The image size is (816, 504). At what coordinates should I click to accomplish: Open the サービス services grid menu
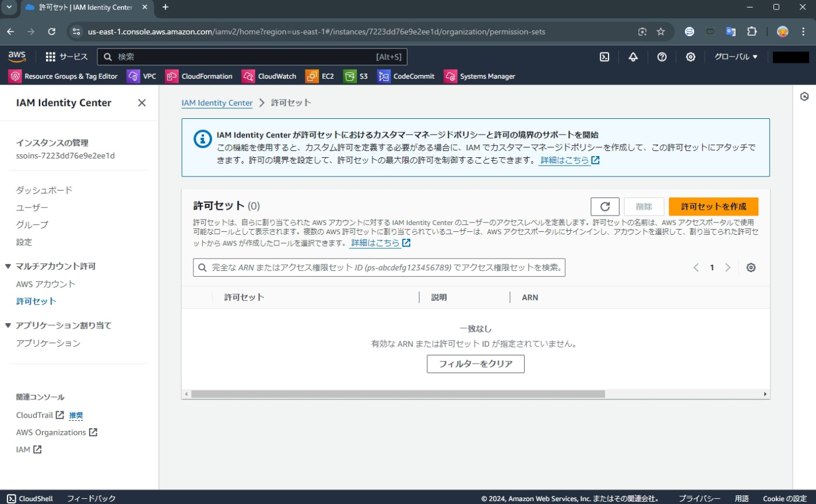66,57
